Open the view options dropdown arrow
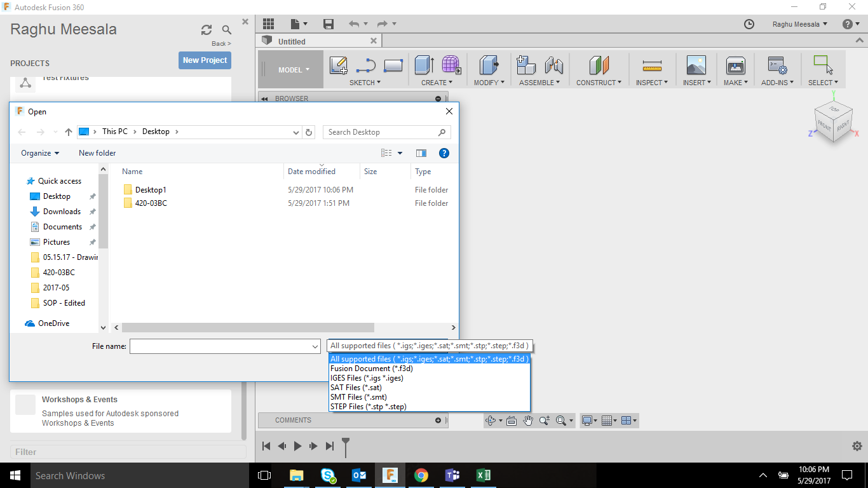This screenshot has height=488, width=868. [x=400, y=153]
